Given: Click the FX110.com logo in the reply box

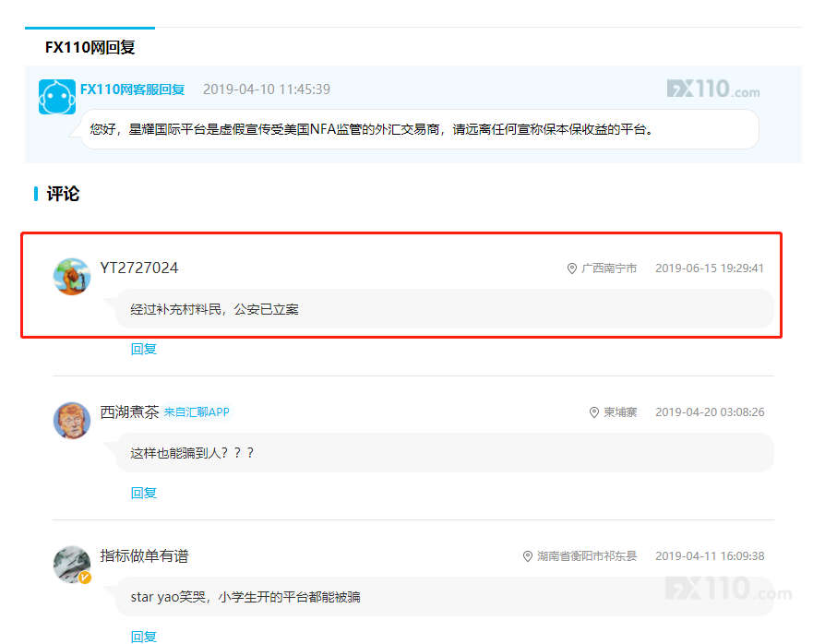Looking at the screenshot, I should point(713,89).
